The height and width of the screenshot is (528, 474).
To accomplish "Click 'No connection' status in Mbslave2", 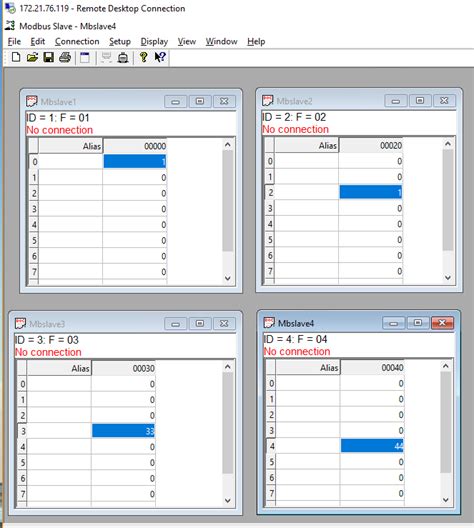I will pyautogui.click(x=295, y=129).
